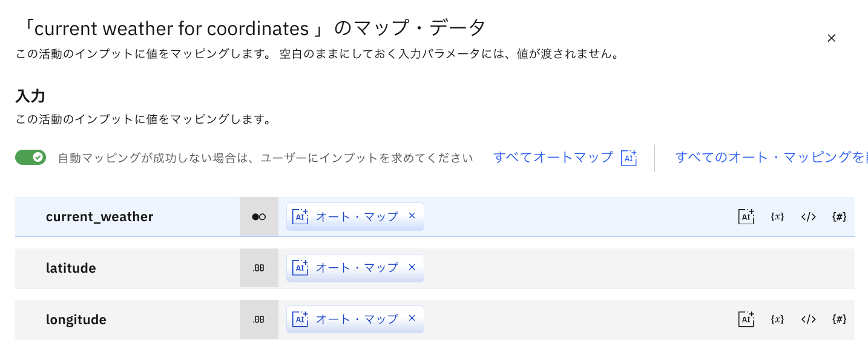Toggle the ask-user-for-input switch off
868x360 pixels.
click(x=31, y=158)
